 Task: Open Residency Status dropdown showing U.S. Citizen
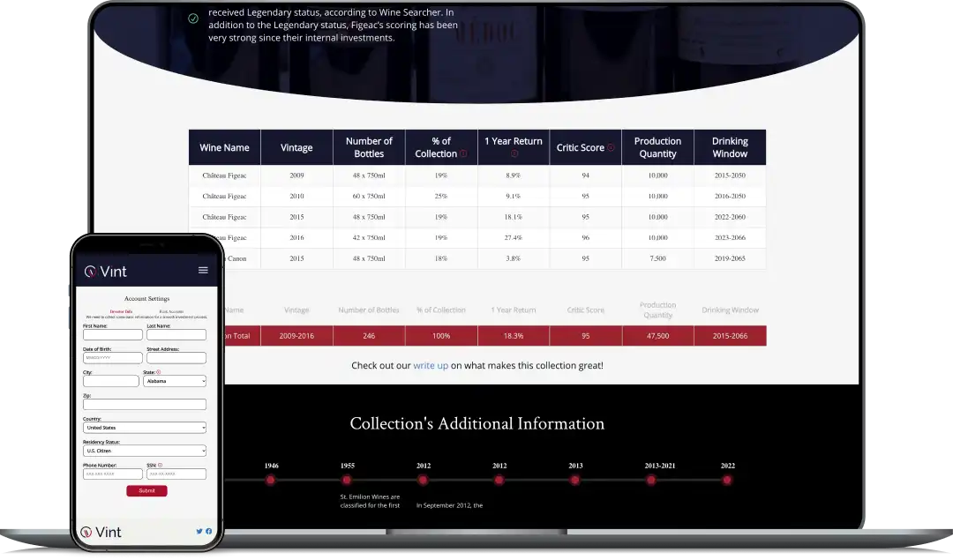coord(145,451)
